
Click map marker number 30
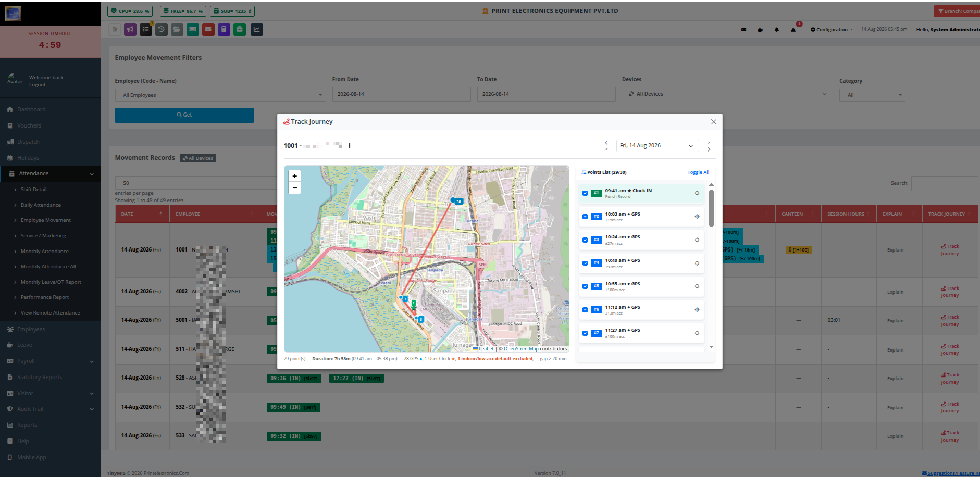point(458,201)
